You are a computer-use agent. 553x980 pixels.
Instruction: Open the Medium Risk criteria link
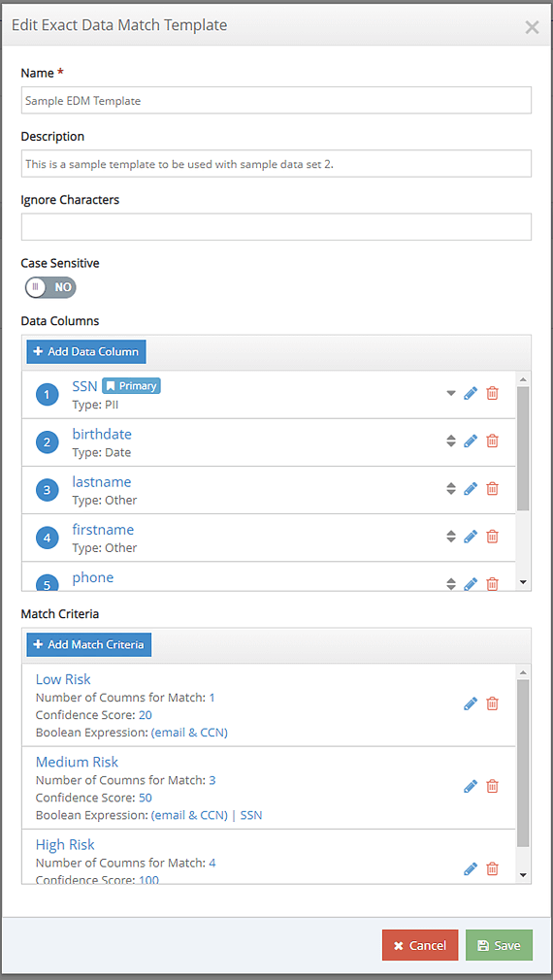pyautogui.click(x=77, y=762)
